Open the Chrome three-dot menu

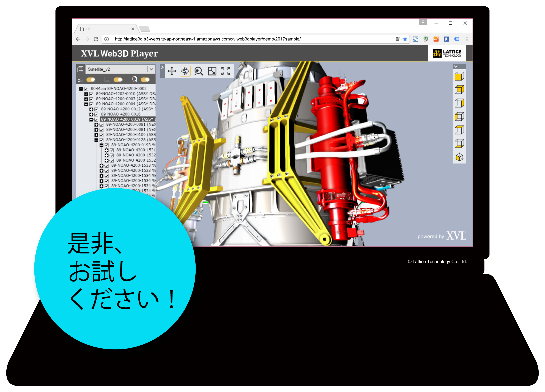point(467,39)
